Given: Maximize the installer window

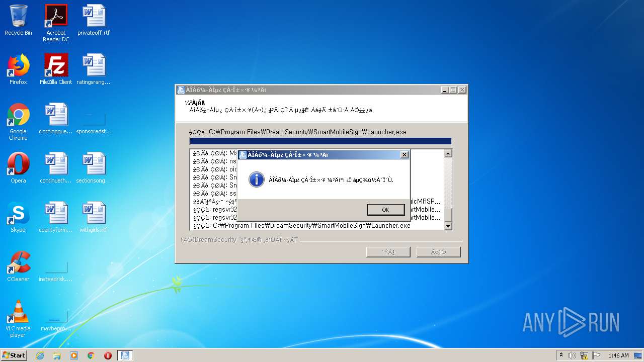Looking at the screenshot, I should tap(453, 90).
